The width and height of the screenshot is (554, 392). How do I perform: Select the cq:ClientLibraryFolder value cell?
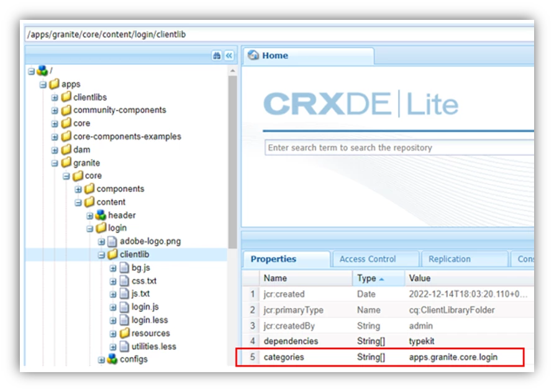tap(452, 310)
